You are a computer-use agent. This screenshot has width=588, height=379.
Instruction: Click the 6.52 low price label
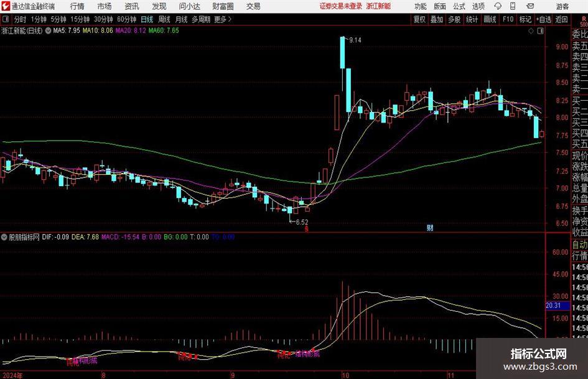coord(302,222)
